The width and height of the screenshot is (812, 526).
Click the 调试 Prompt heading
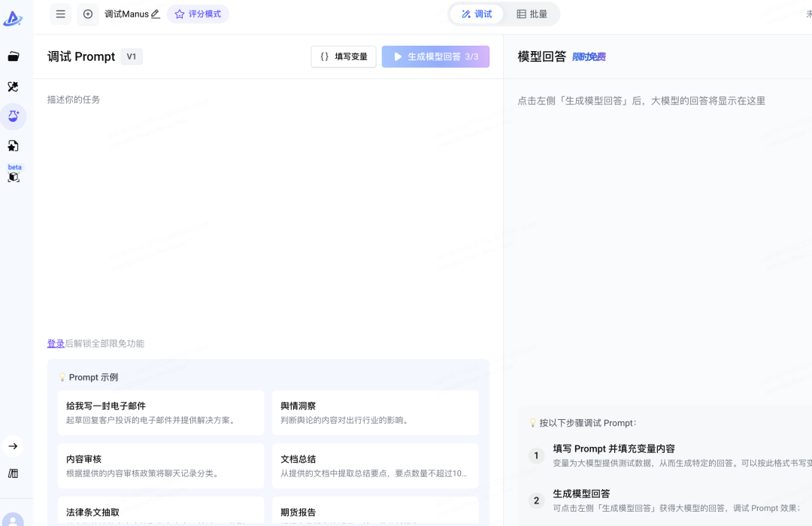tap(81, 56)
